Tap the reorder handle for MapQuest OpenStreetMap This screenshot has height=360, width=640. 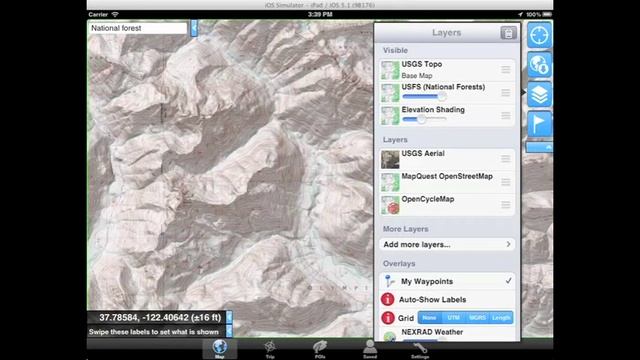point(506,182)
